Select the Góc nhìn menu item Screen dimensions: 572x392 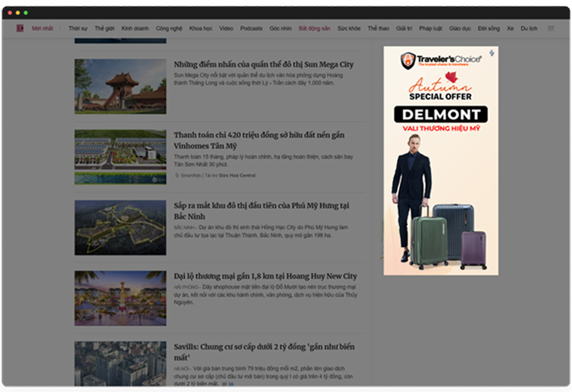[281, 28]
